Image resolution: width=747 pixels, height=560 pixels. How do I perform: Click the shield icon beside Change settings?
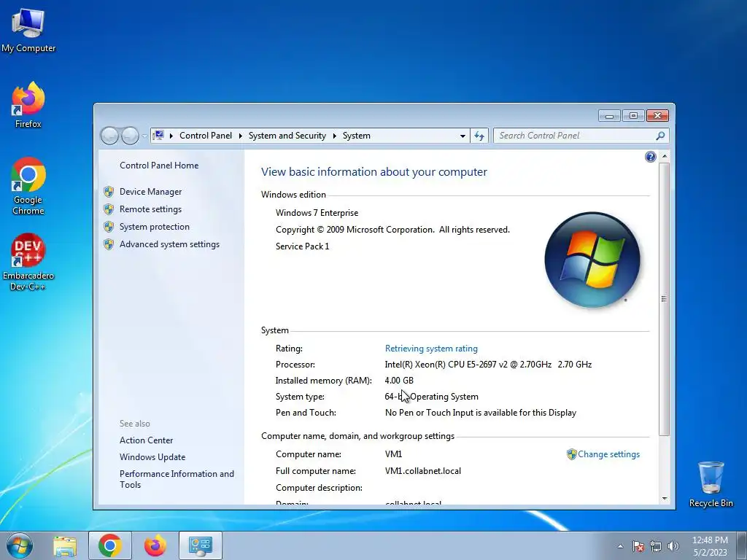(572, 454)
